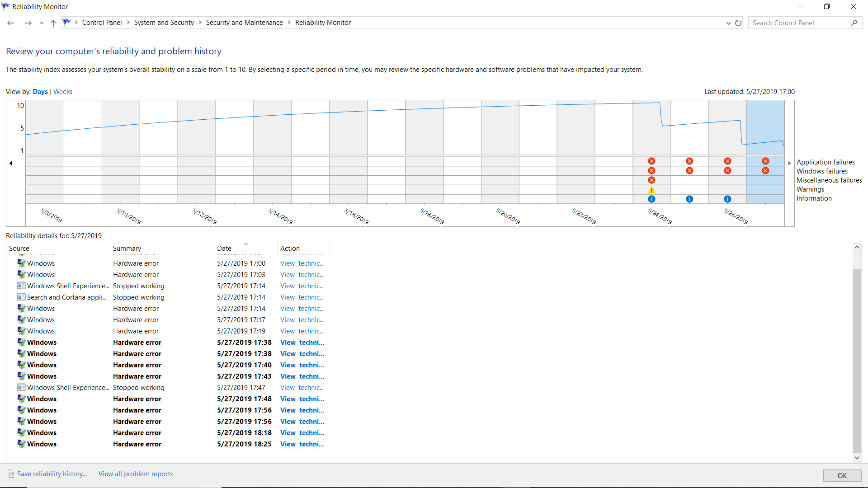
Task: View technical details for 17:40 hardware error
Action: point(302,365)
